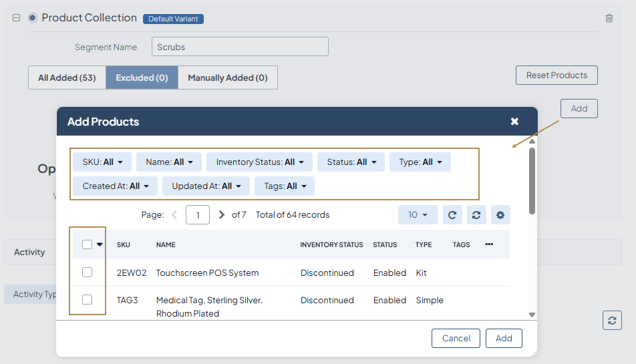Viewport: 636px width, 364px height.
Task: Click the trash delete icon for Product Collection
Action: [609, 18]
